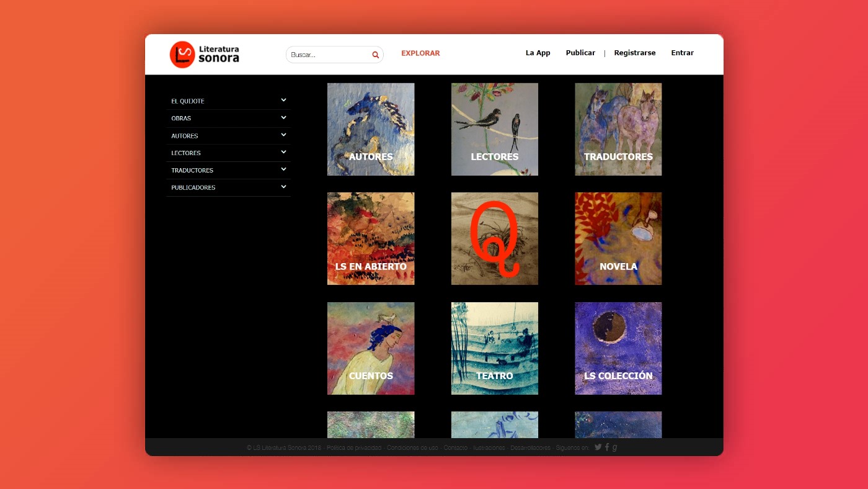868x489 pixels.
Task: Click the Registrarse link
Action: click(634, 53)
